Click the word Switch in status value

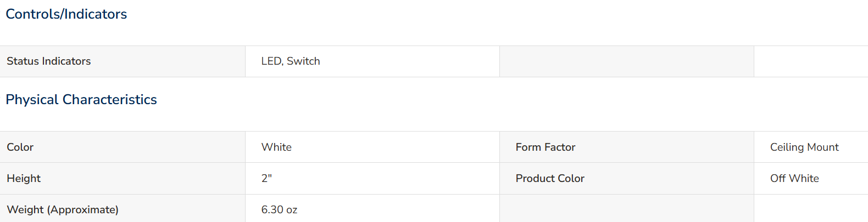(303, 61)
